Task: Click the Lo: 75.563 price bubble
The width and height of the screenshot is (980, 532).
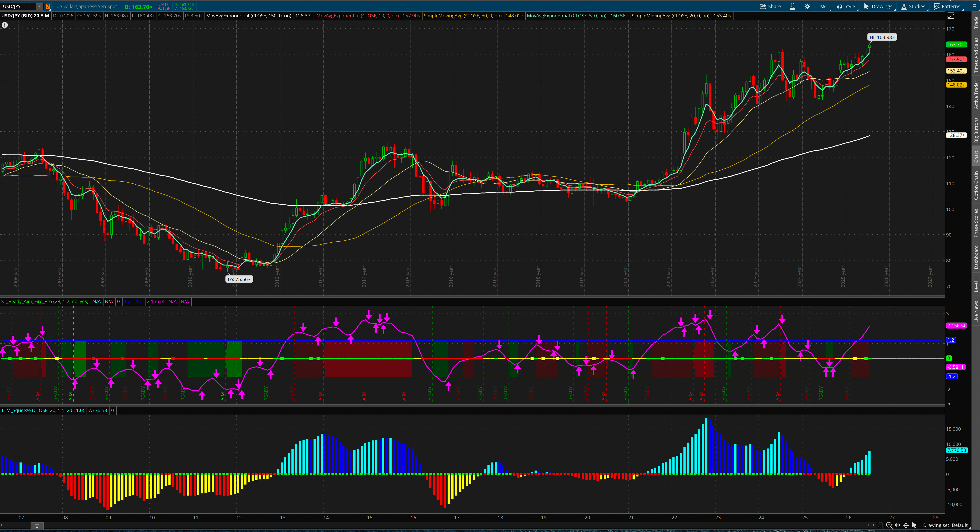Action: pyautogui.click(x=239, y=279)
